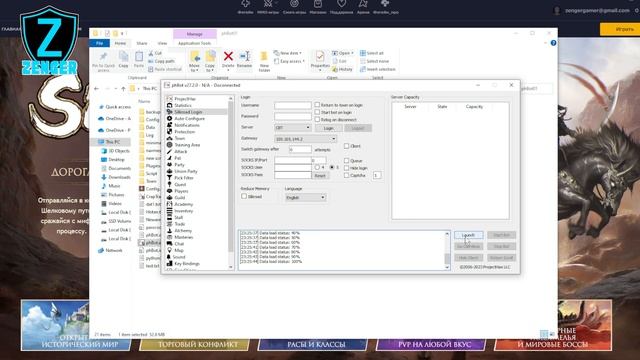Screen dimensions: 640x360
Task: Open Sound settings in phBot sidebar
Action: (179, 257)
